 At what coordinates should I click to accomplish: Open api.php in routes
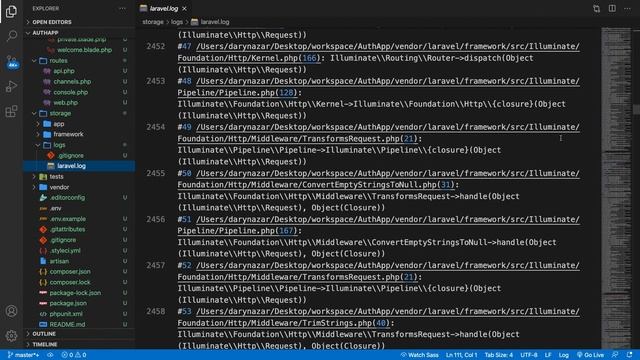[x=64, y=71]
